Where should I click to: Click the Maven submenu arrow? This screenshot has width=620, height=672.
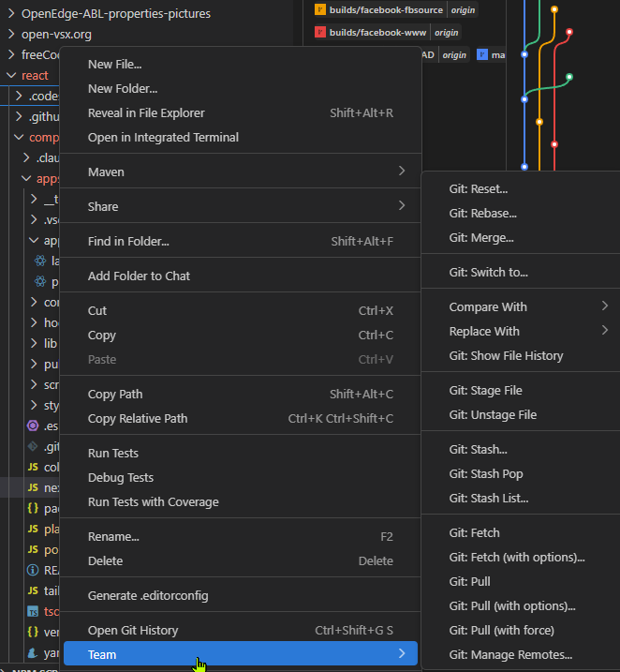click(402, 171)
